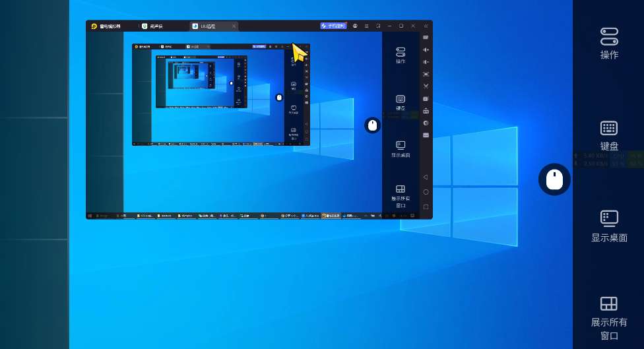Open the 键盘 keyboard in right sidebar

point(609,135)
